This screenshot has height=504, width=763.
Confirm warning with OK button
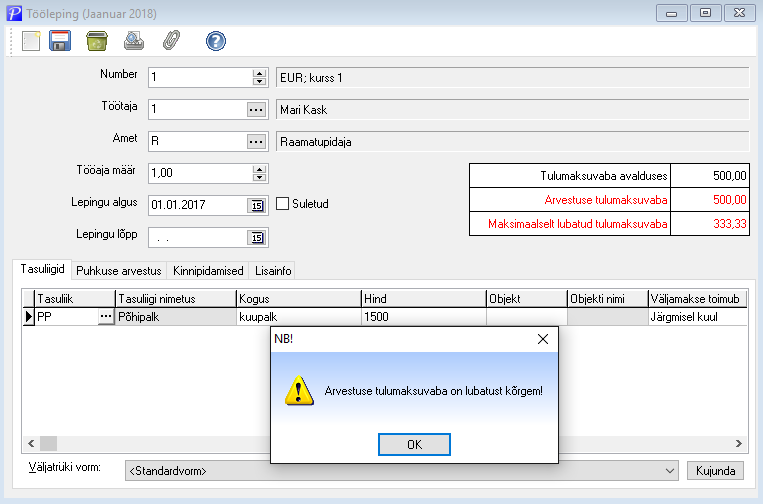(x=414, y=445)
